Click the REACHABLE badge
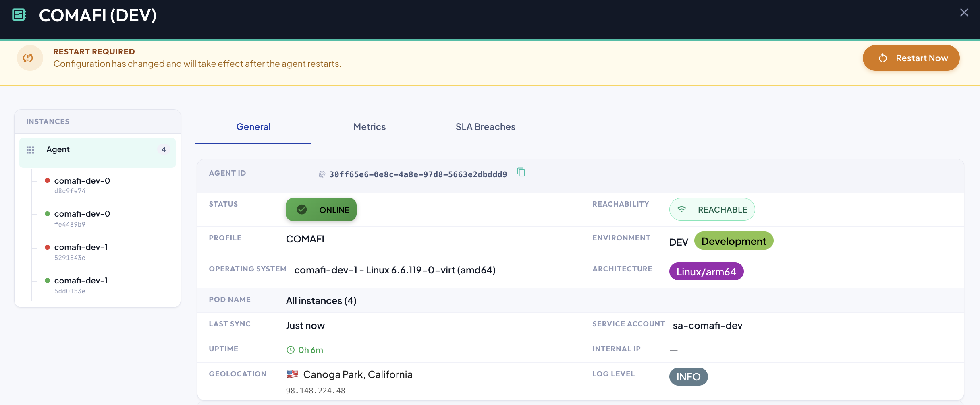Screen dimensions: 980x405 coord(712,209)
